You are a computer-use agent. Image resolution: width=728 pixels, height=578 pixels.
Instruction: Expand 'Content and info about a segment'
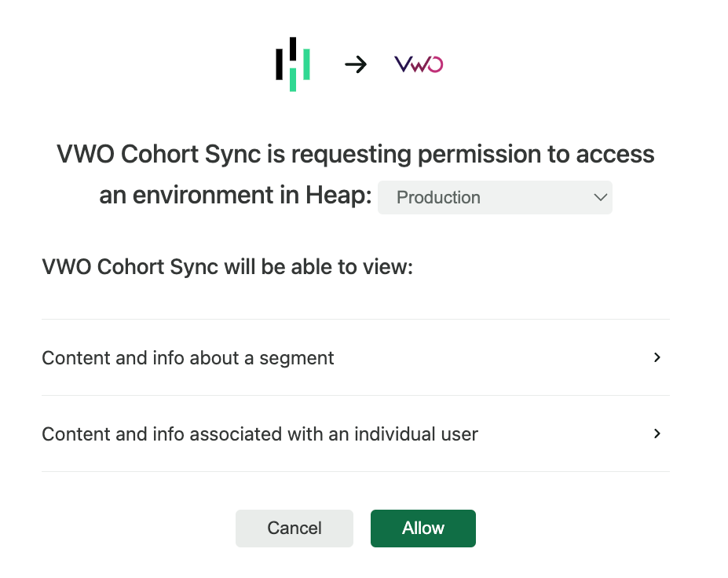click(x=356, y=357)
